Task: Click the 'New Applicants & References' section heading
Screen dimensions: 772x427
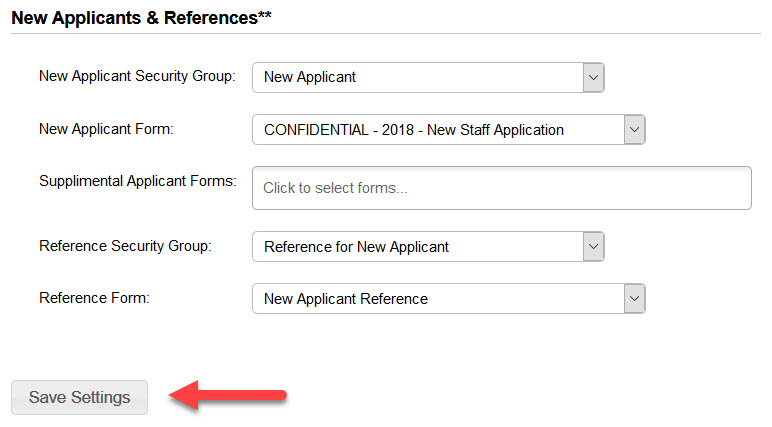Action: (x=141, y=18)
